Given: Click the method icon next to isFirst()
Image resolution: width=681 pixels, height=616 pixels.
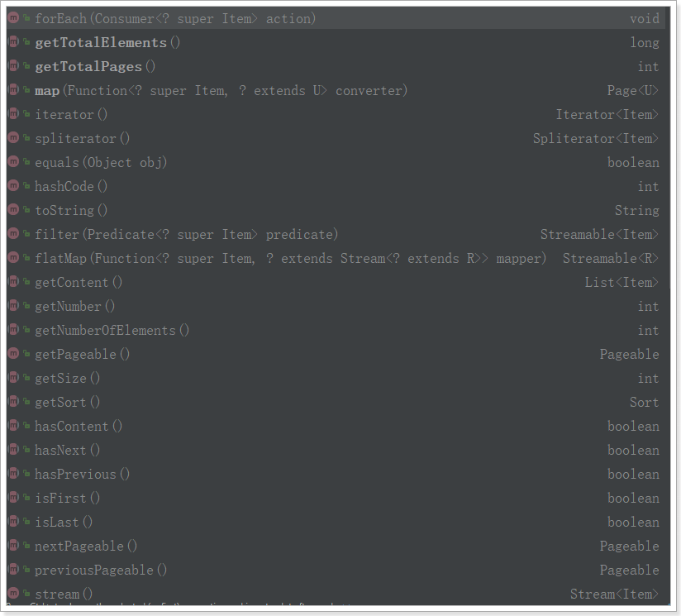Looking at the screenshot, I should point(14,498).
